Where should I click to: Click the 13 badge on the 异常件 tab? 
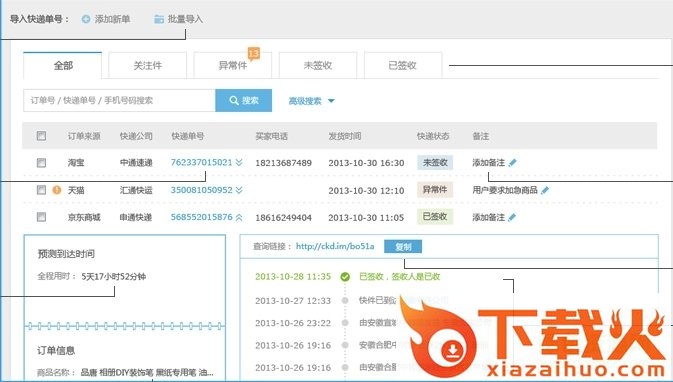254,54
